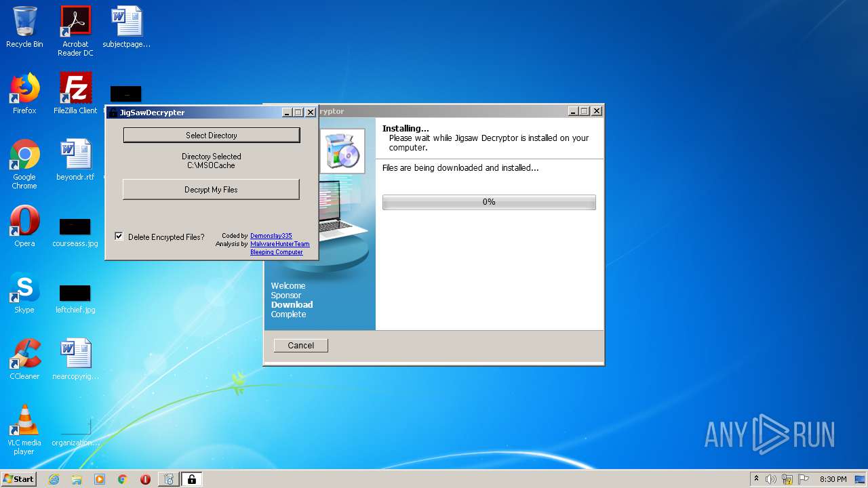Launch Google Chrome desktop shortcut

pyautogui.click(x=24, y=164)
